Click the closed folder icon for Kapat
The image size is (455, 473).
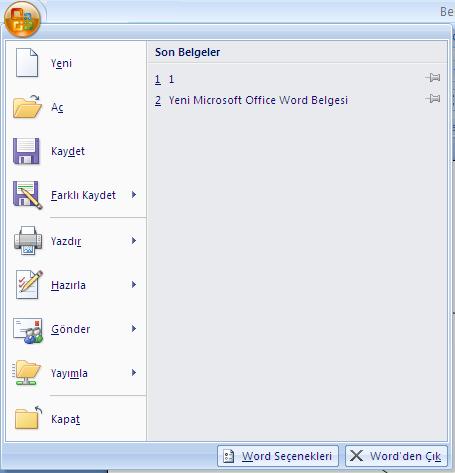28,417
